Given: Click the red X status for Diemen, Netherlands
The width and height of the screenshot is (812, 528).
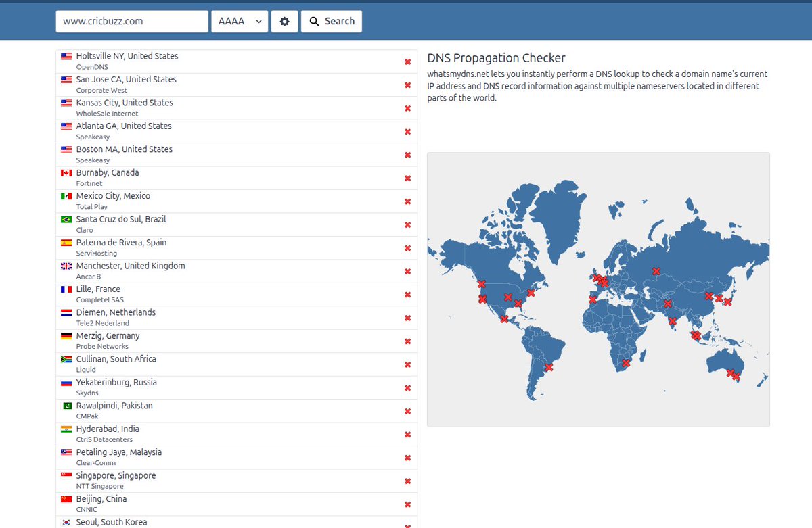Looking at the screenshot, I should [407, 318].
